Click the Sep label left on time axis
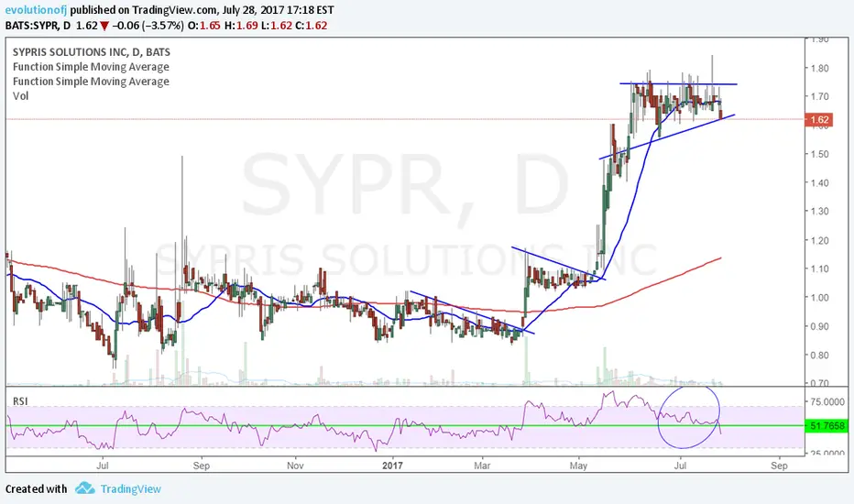Viewport: 854px width, 504px height. click(202, 466)
